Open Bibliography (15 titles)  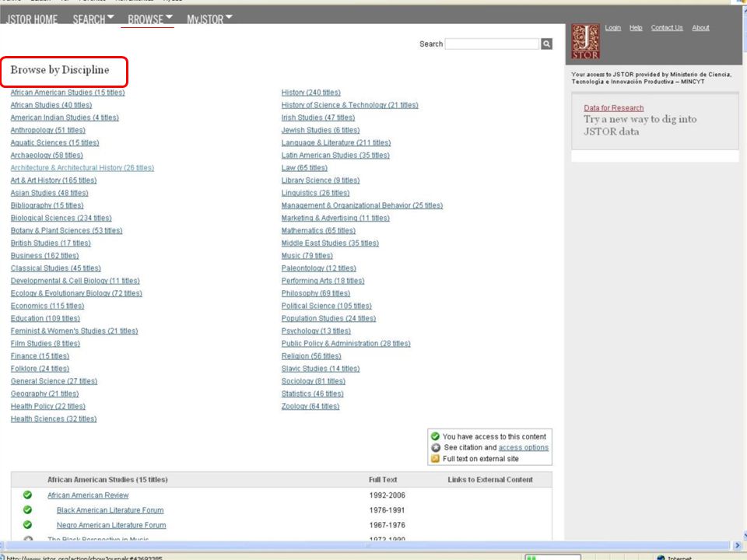click(x=47, y=205)
